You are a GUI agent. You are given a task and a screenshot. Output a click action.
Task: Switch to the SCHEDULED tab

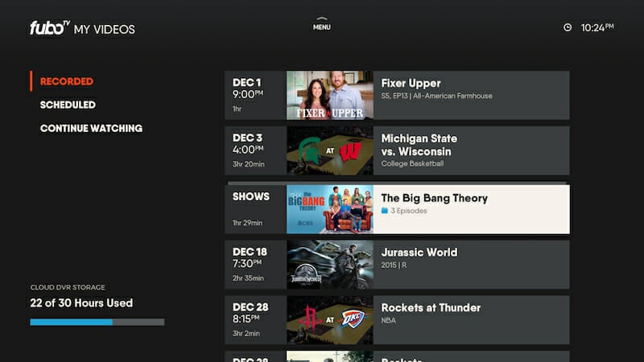68,105
